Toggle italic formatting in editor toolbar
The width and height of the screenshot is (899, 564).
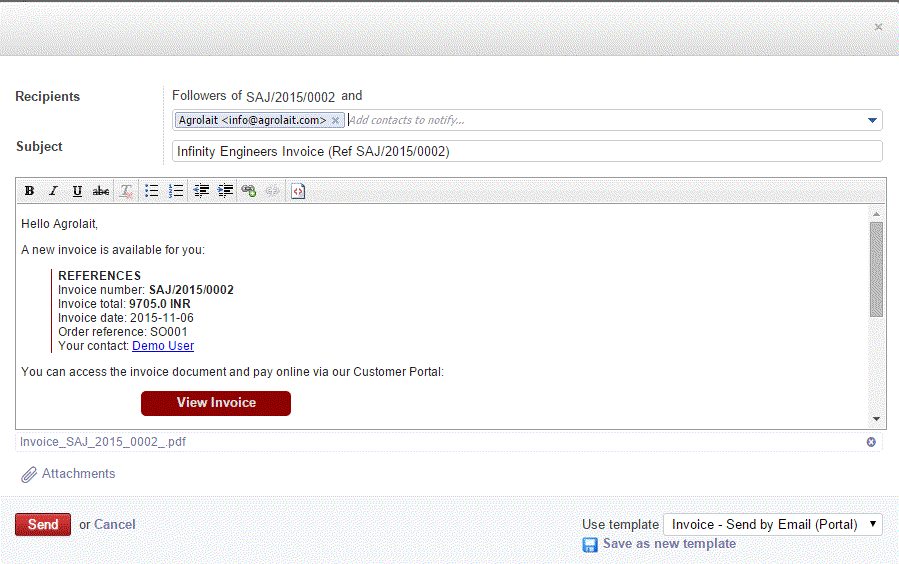click(53, 191)
